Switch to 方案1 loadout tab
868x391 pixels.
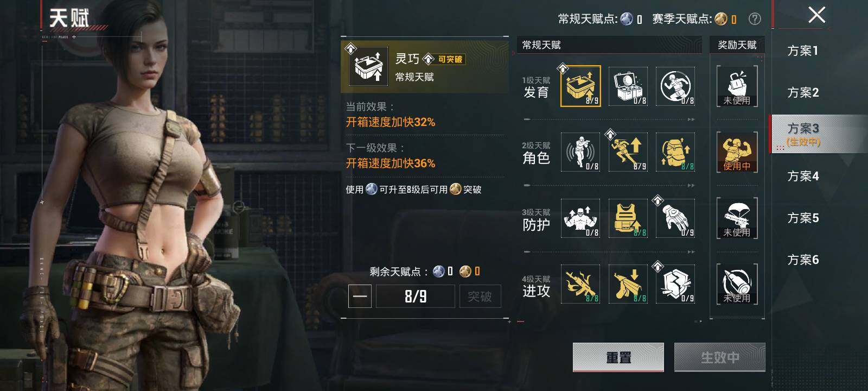click(803, 51)
